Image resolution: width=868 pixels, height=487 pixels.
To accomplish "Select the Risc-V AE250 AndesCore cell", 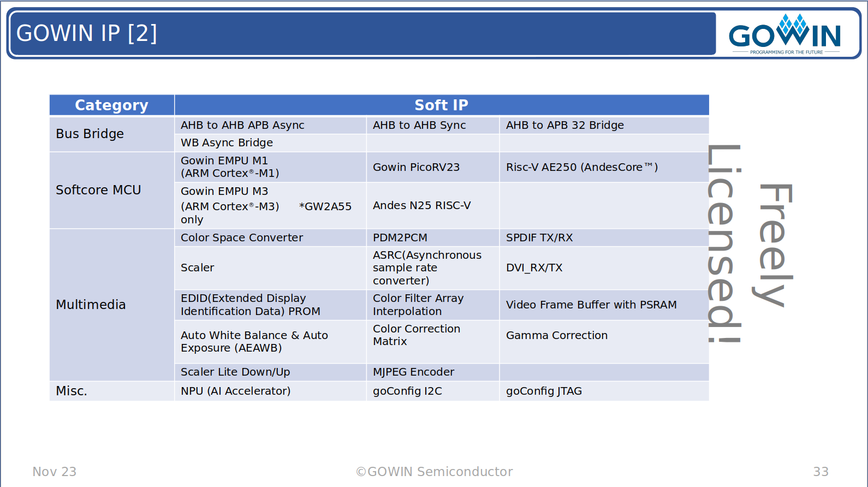I will coord(604,167).
